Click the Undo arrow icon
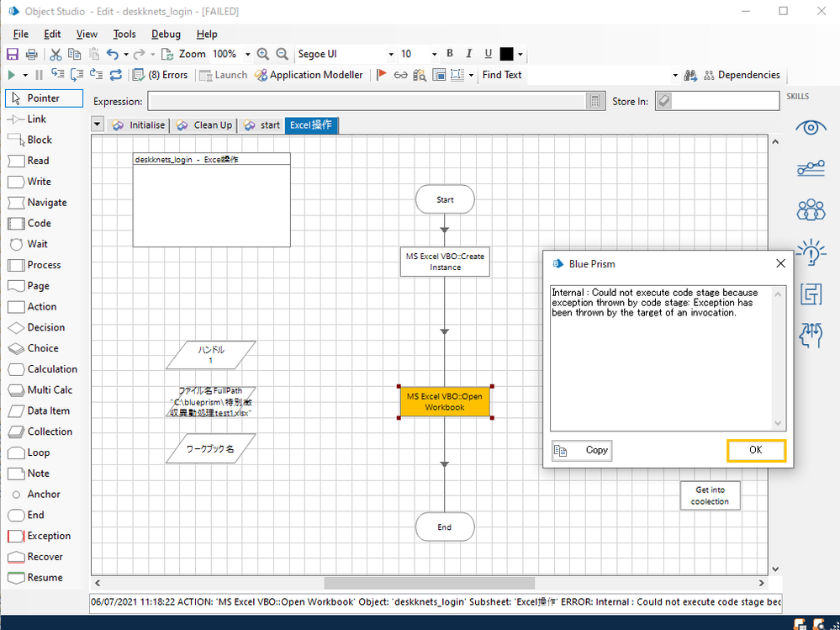Image resolution: width=840 pixels, height=630 pixels. pyautogui.click(x=112, y=54)
